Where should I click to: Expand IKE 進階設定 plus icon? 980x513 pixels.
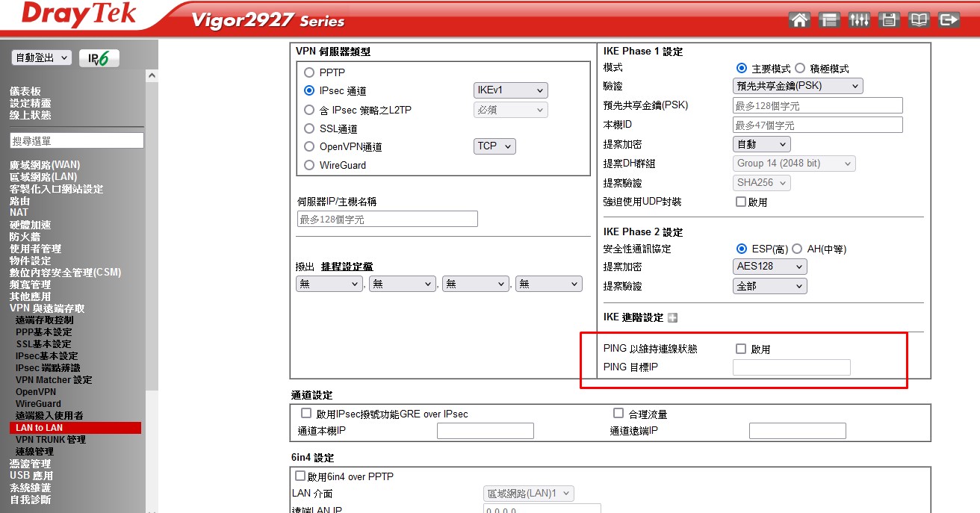(672, 318)
